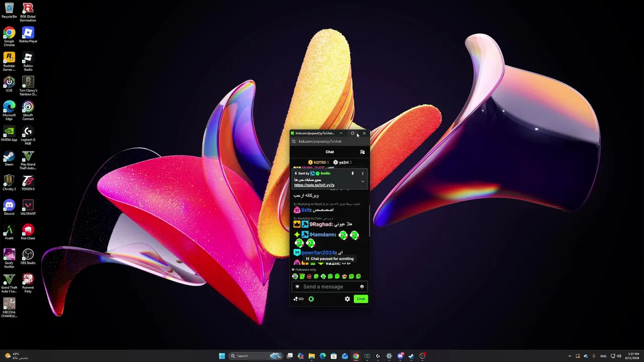Open the solo.to link in pinned message
This screenshot has width=644, height=362.
(314, 185)
